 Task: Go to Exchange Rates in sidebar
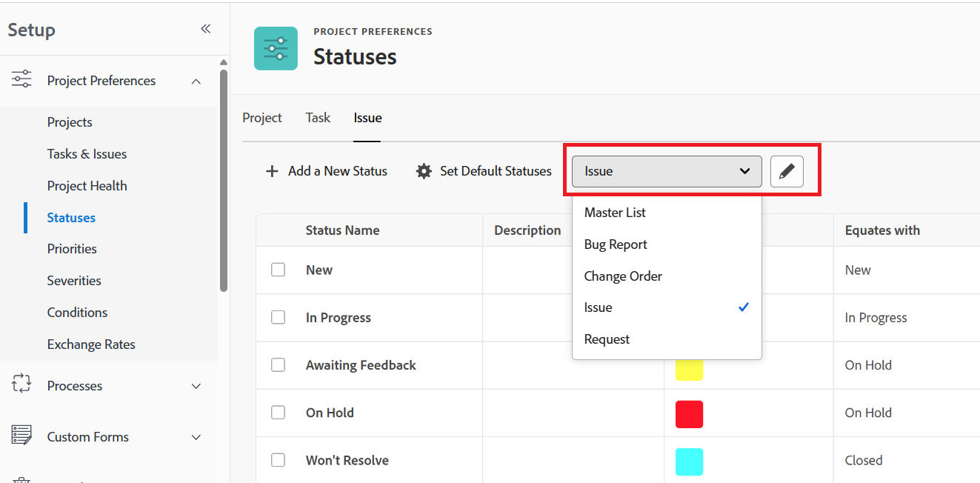click(91, 344)
